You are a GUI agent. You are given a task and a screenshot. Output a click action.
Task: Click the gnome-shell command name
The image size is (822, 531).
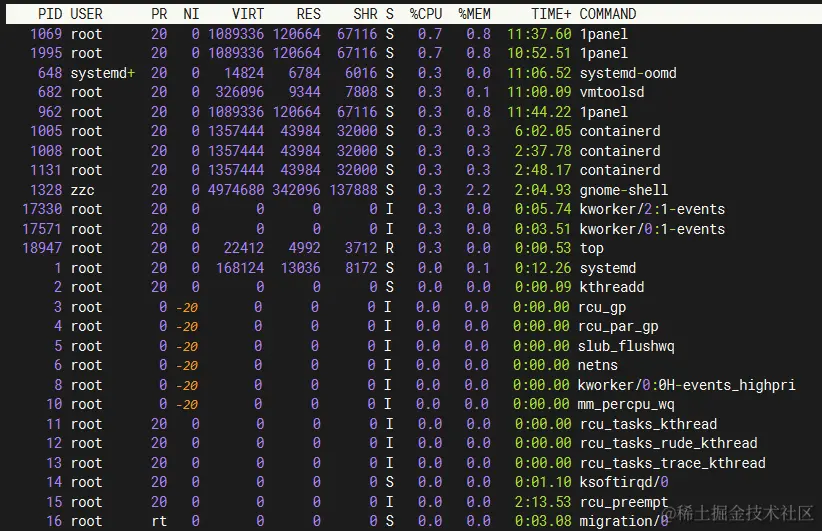coord(624,190)
